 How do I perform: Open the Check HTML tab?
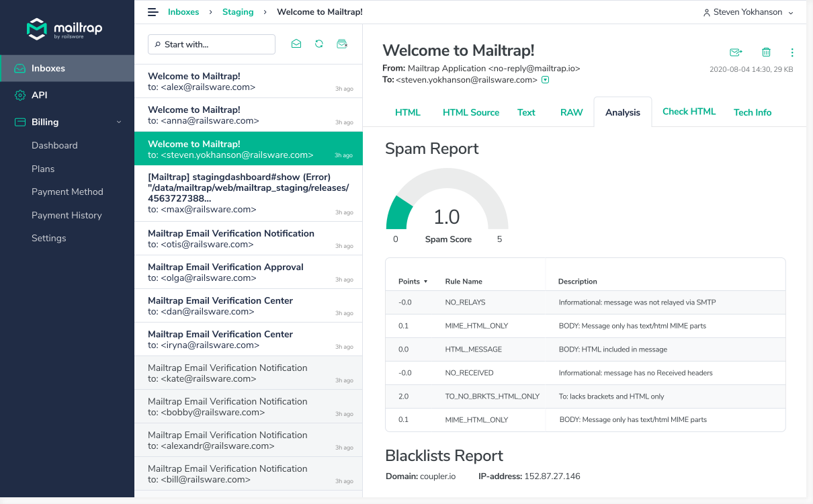pyautogui.click(x=689, y=112)
